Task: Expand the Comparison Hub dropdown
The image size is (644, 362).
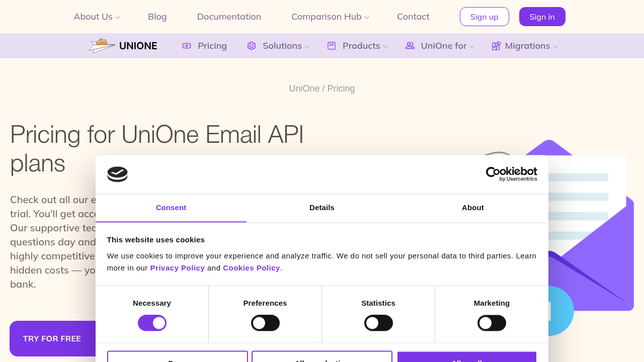Action: pos(330,17)
